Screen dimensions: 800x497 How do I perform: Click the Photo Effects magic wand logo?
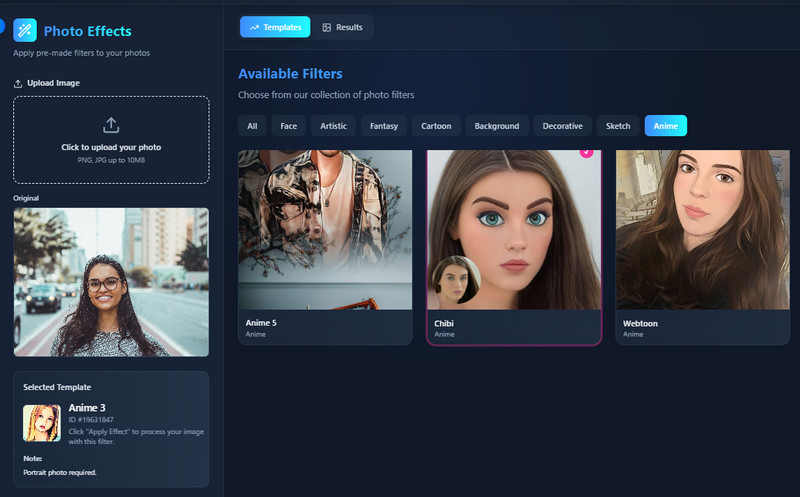25,30
